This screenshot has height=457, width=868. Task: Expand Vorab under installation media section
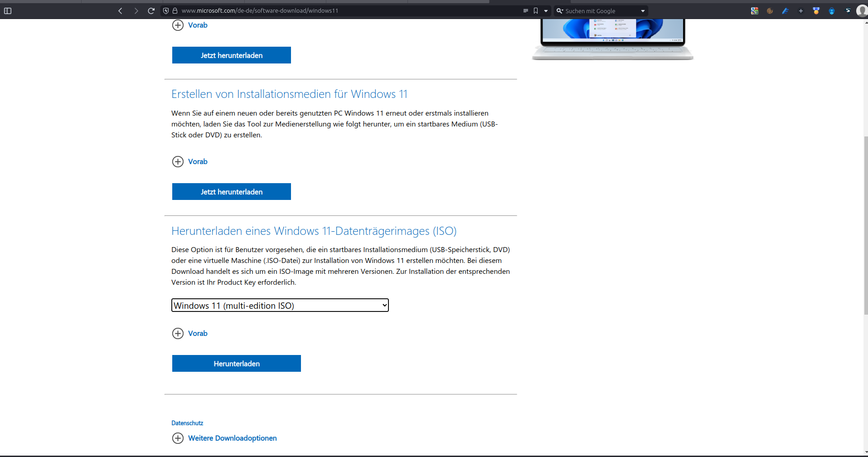[190, 161]
